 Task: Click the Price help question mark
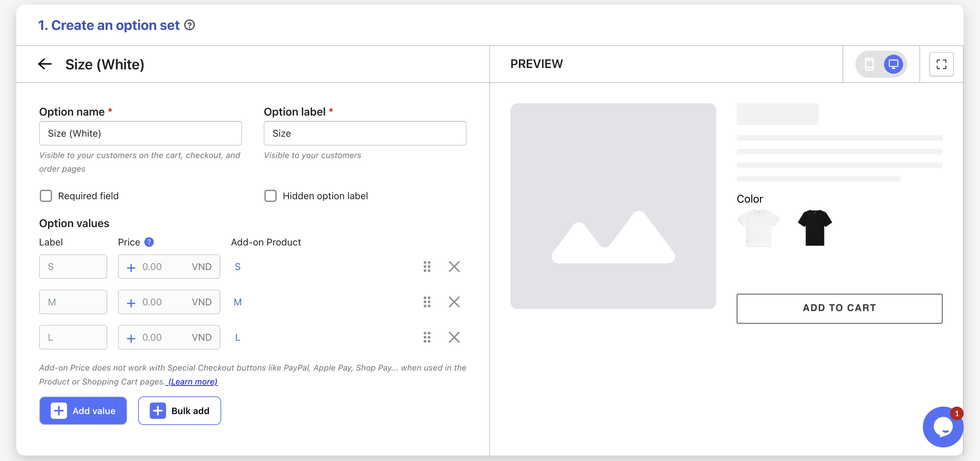(149, 242)
